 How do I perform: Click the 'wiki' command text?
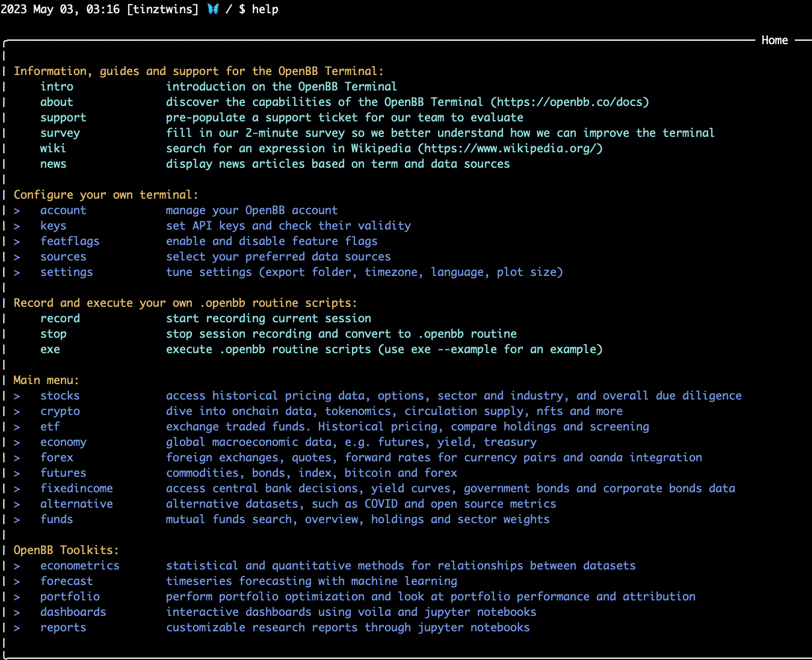pyautogui.click(x=53, y=148)
